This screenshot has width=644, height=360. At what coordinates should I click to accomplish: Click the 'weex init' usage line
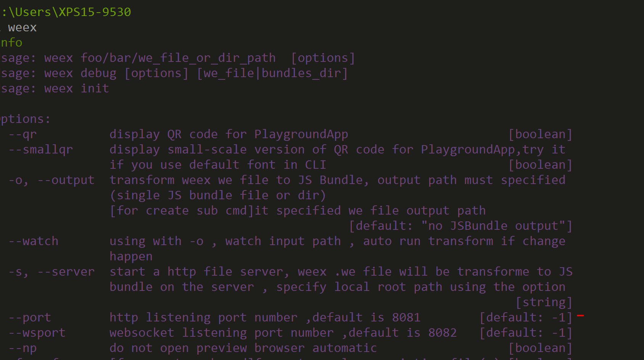click(77, 89)
